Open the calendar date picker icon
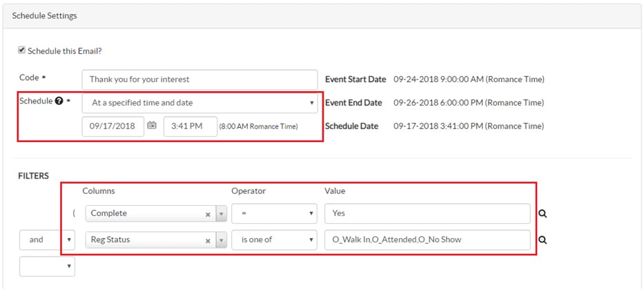Screen dimensions: 644x292 click(x=152, y=126)
